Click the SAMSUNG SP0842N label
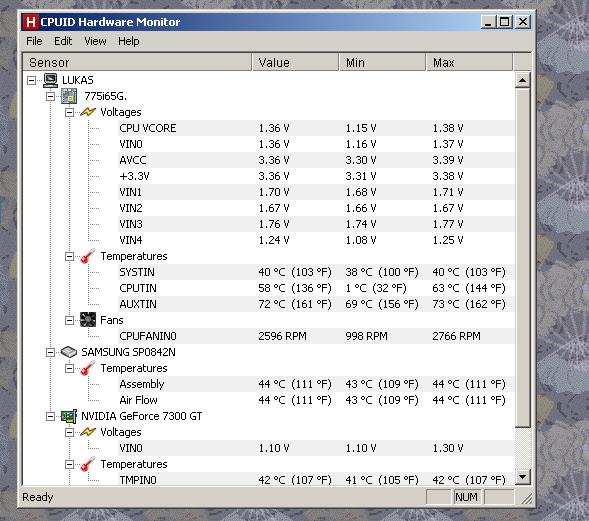The image size is (589, 521). [128, 352]
